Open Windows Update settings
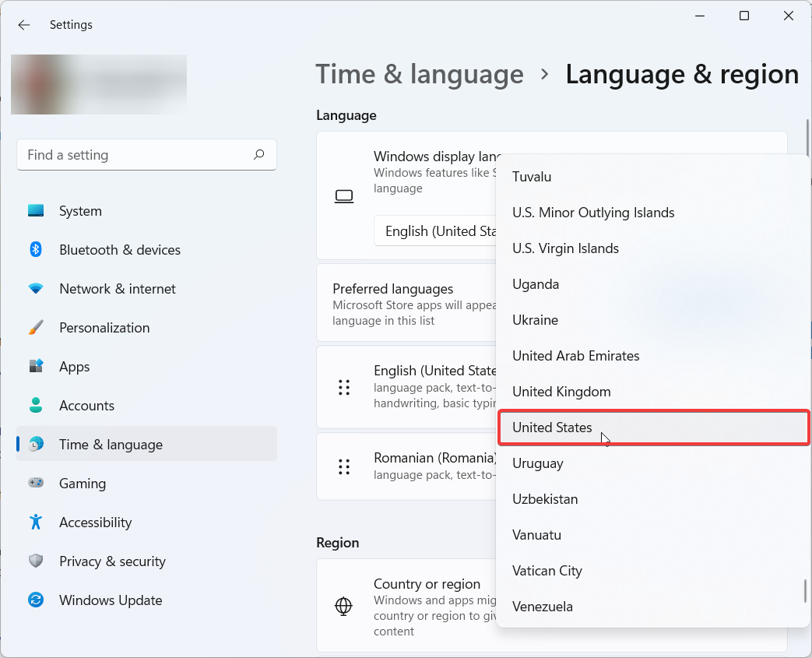 111,600
